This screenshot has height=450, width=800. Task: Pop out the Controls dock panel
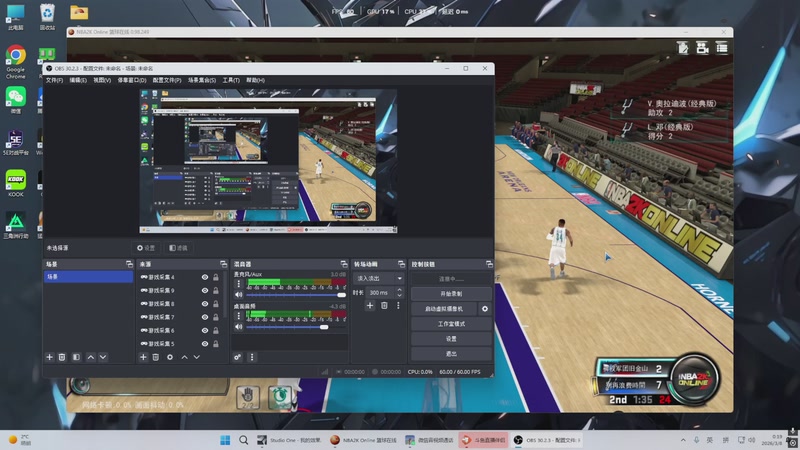click(x=489, y=264)
